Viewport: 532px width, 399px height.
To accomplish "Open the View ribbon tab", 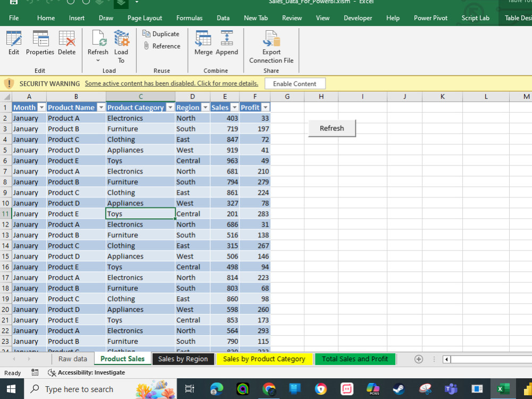I will (x=322, y=18).
